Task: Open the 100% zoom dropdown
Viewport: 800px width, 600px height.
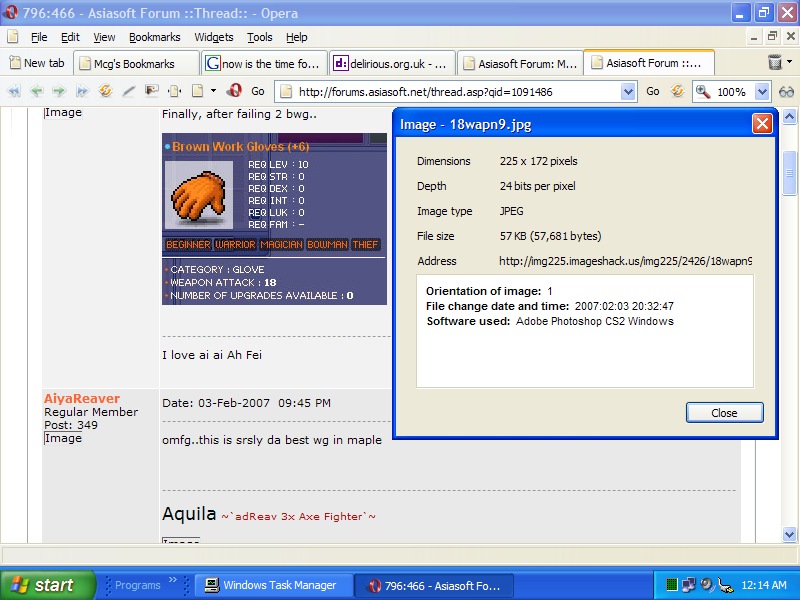Action: coord(762,92)
